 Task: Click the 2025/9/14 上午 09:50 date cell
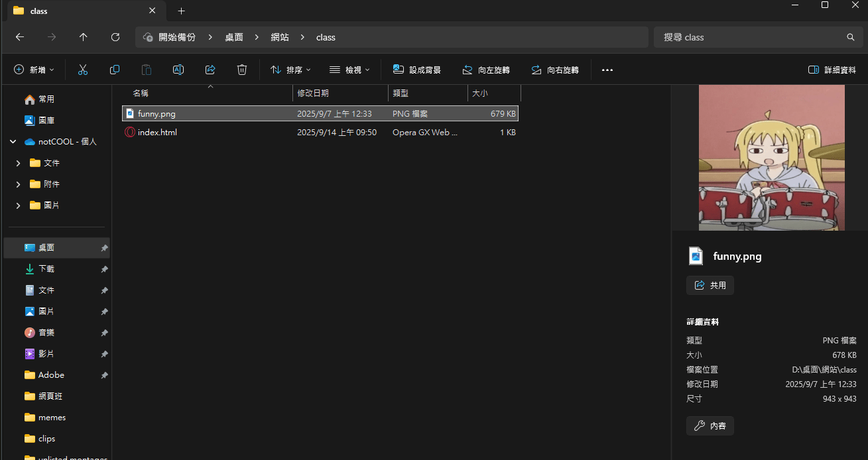337,132
